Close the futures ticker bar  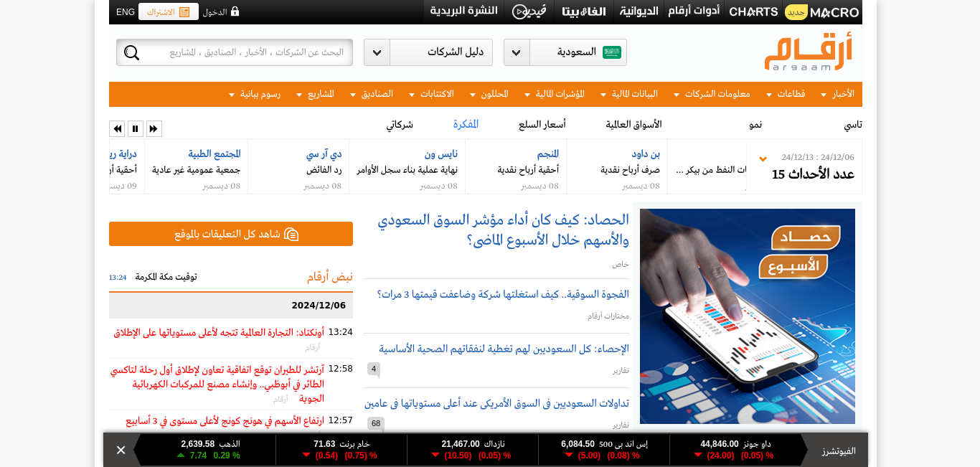click(121, 450)
